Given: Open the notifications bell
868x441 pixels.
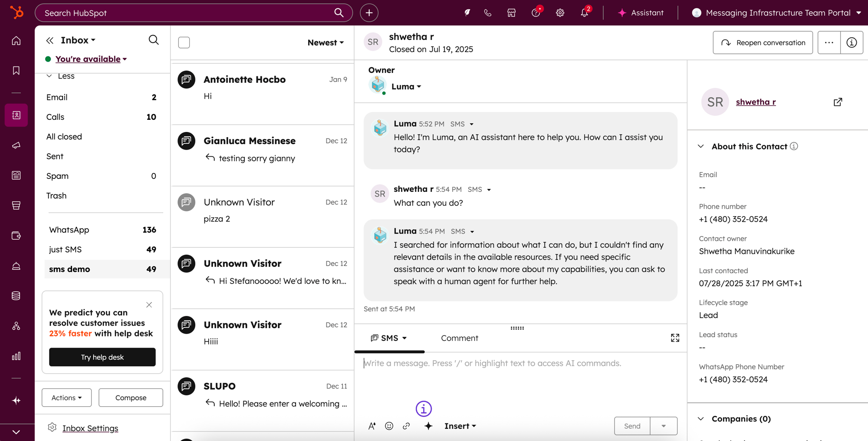Looking at the screenshot, I should point(584,13).
